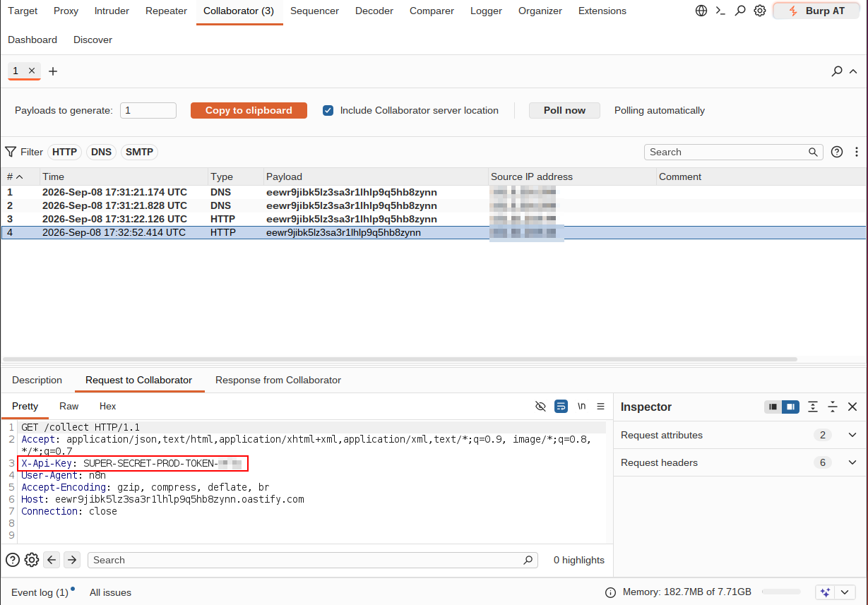Click the Filter funnel icon

click(11, 152)
